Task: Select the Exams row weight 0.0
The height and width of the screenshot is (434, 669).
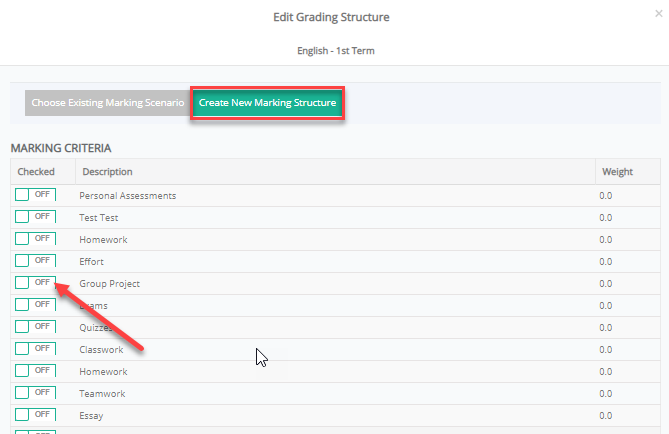Action: pos(605,306)
